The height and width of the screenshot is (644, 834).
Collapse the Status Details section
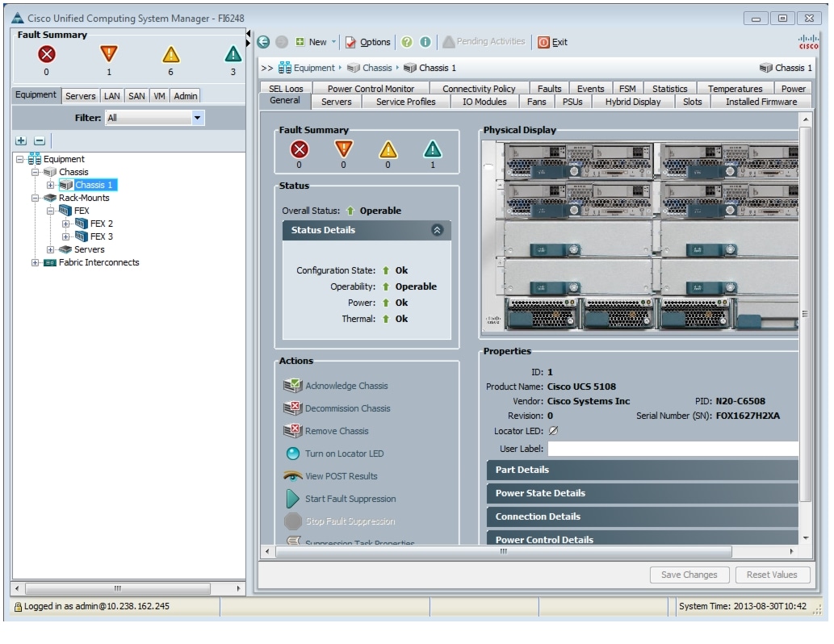[x=438, y=230]
